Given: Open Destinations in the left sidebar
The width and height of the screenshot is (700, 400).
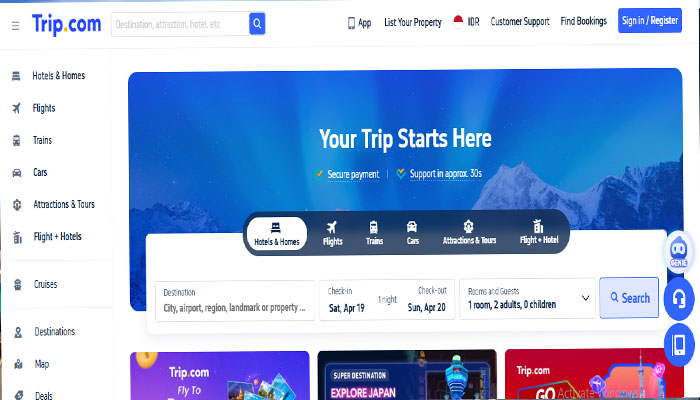Looking at the screenshot, I should point(54,332).
